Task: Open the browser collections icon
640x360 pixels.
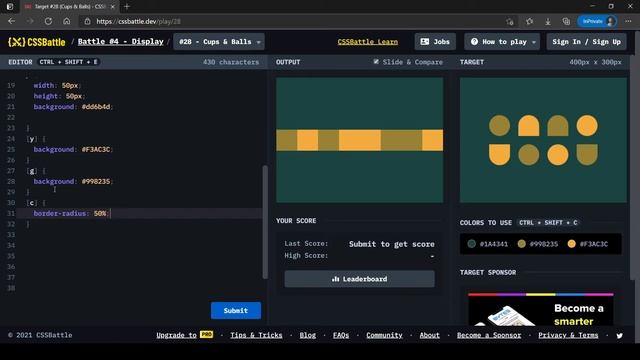Action: click(566, 21)
